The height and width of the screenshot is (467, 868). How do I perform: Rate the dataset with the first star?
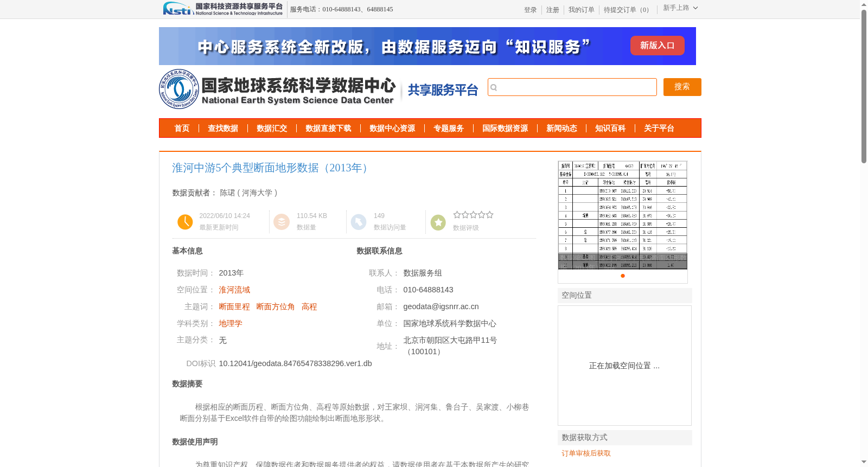[x=457, y=215]
